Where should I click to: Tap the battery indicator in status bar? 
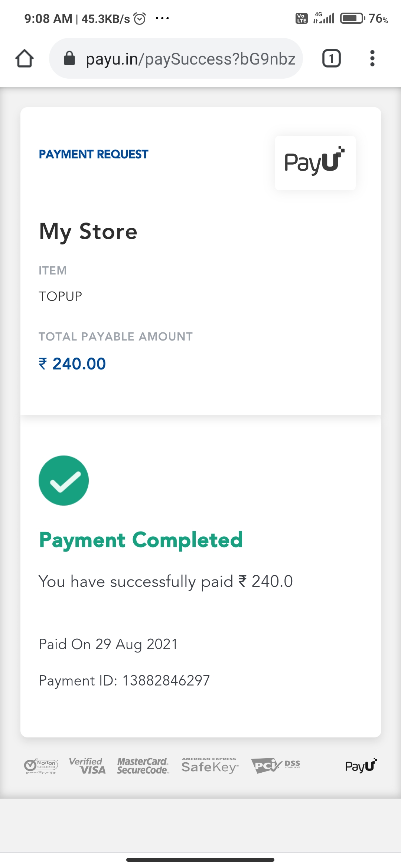pyautogui.click(x=352, y=18)
